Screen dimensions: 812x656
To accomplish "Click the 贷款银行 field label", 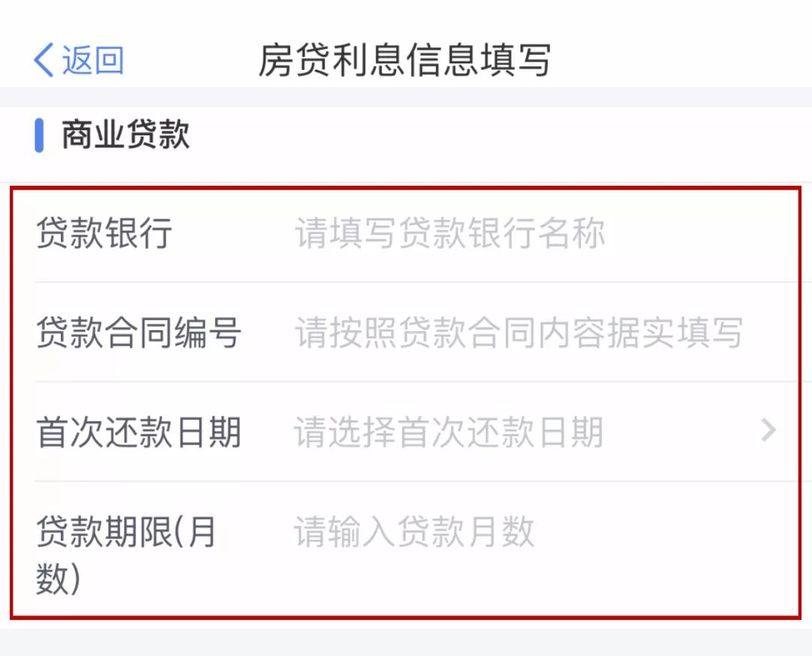I will coord(104,232).
